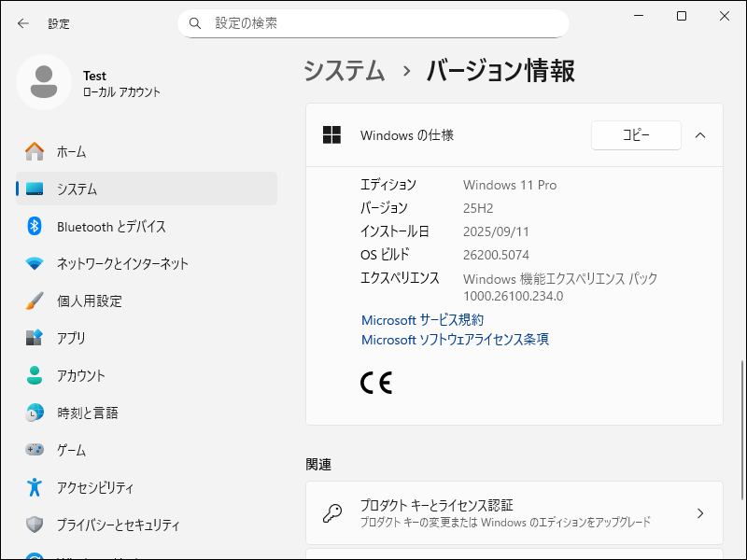Select the Windows 11 Pro edition value
This screenshot has height=560, width=747.
click(510, 185)
